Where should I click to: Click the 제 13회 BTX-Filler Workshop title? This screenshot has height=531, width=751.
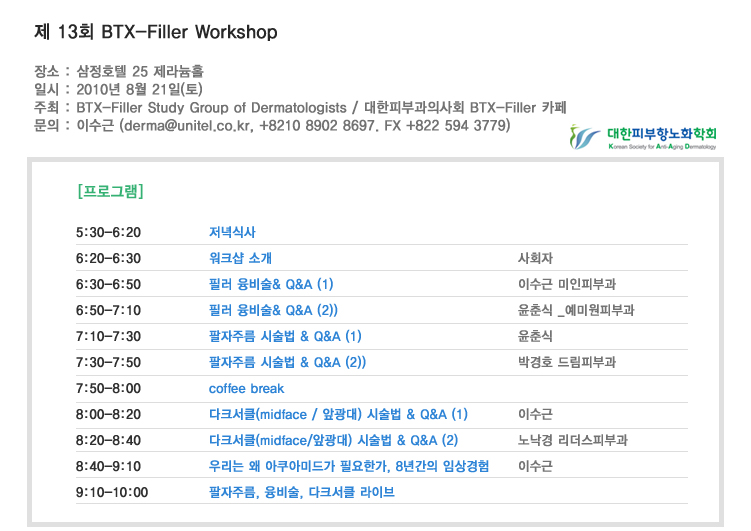(155, 32)
